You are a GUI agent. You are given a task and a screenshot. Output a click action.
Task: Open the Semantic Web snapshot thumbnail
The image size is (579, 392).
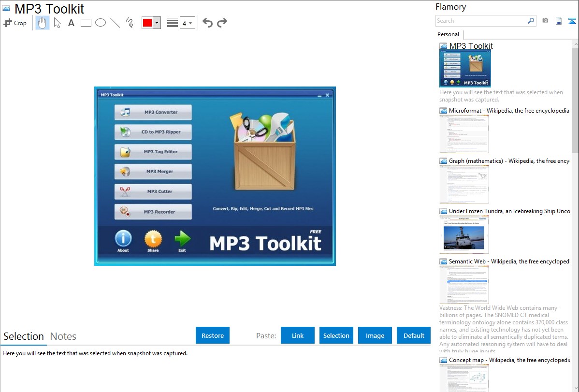(x=464, y=285)
